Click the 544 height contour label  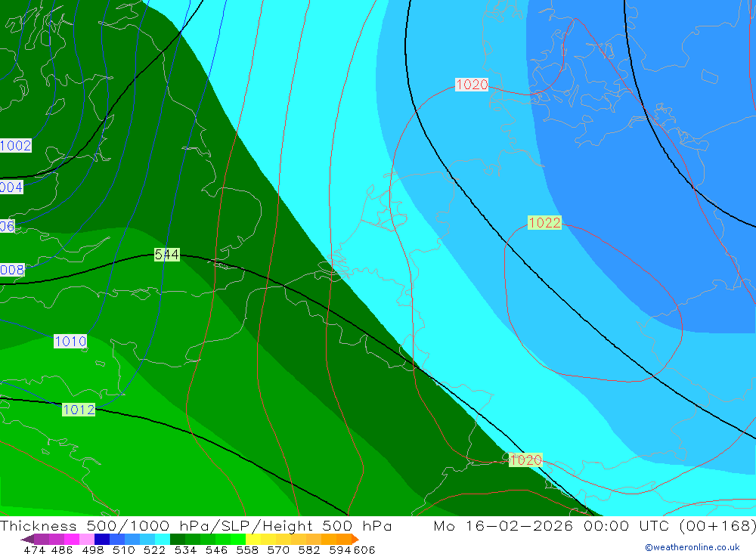(167, 255)
